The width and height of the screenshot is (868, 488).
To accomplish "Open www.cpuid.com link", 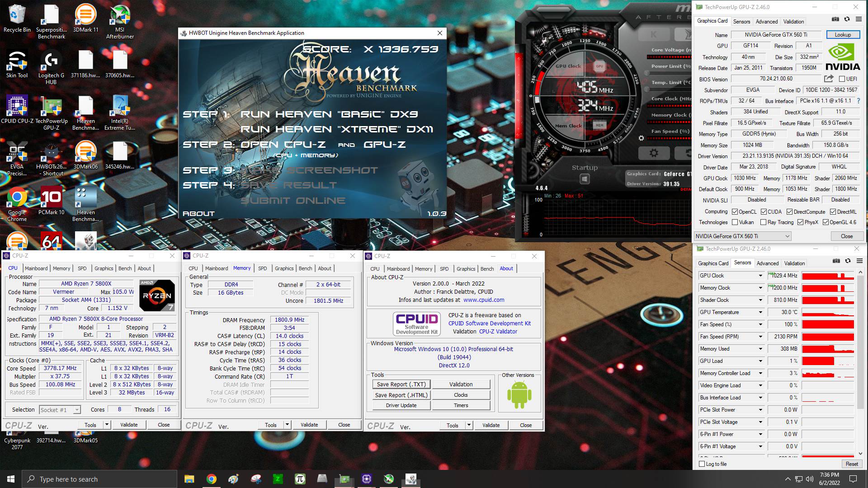I will click(484, 300).
